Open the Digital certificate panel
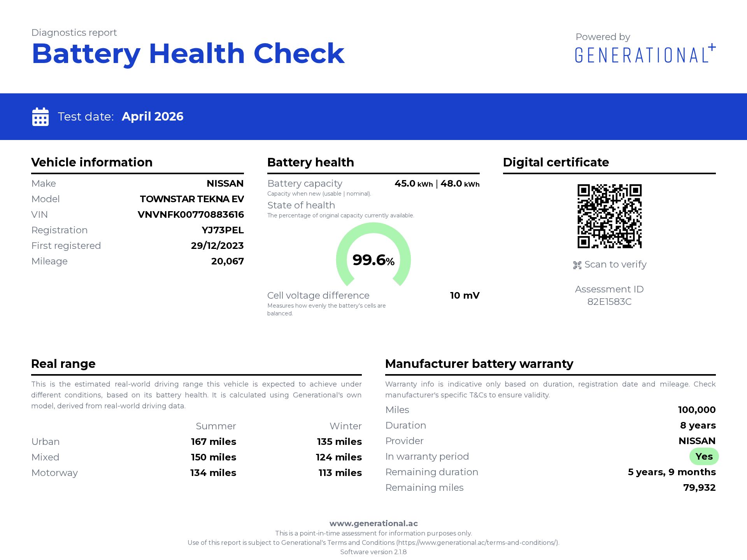Image resolution: width=747 pixels, height=560 pixels. tap(556, 162)
